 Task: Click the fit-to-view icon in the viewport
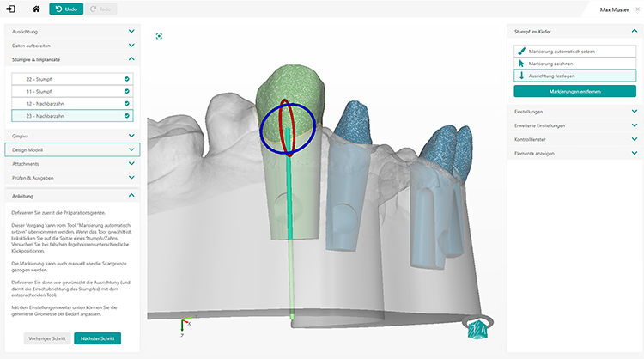[x=160, y=37]
